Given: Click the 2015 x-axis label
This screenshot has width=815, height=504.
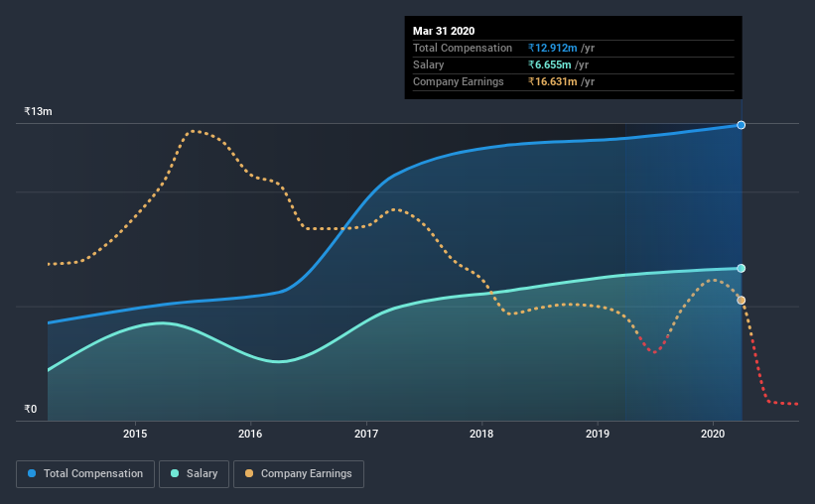Looking at the screenshot, I should tap(135, 434).
